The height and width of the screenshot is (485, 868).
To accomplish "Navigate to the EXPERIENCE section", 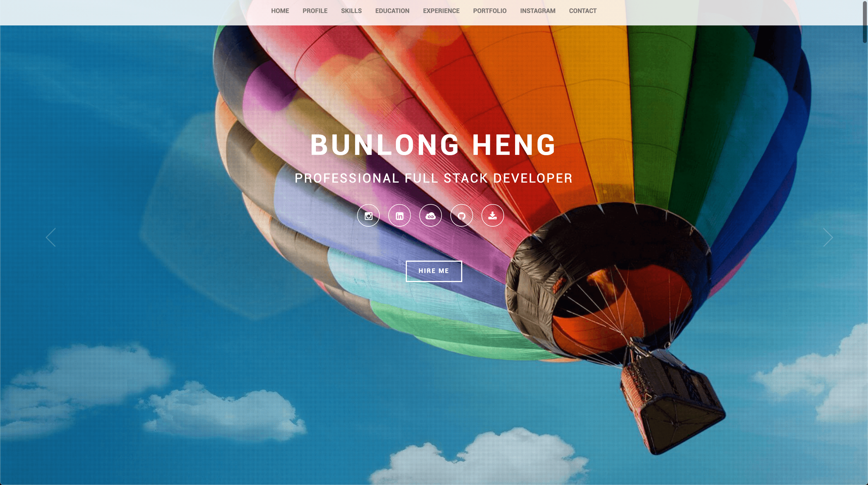I will (441, 11).
